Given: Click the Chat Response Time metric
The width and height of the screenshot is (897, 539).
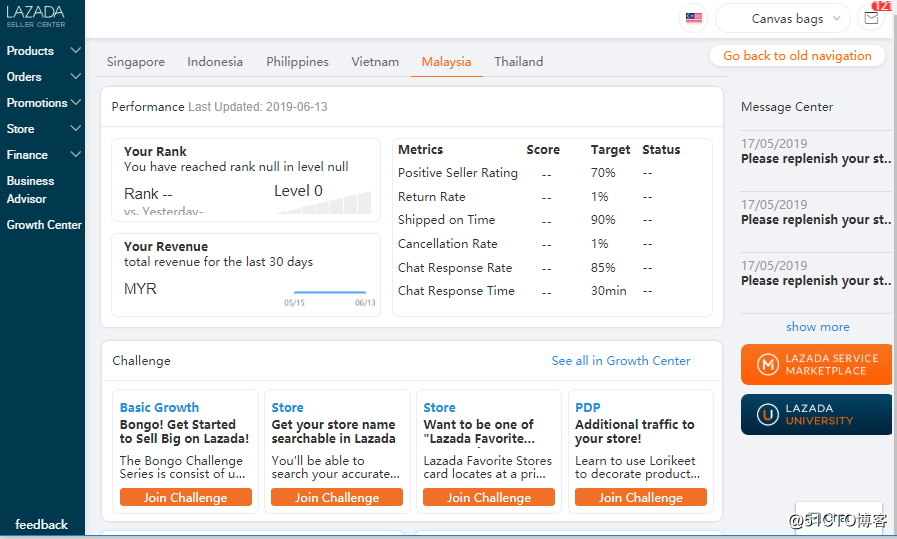Looking at the screenshot, I should pos(456,291).
